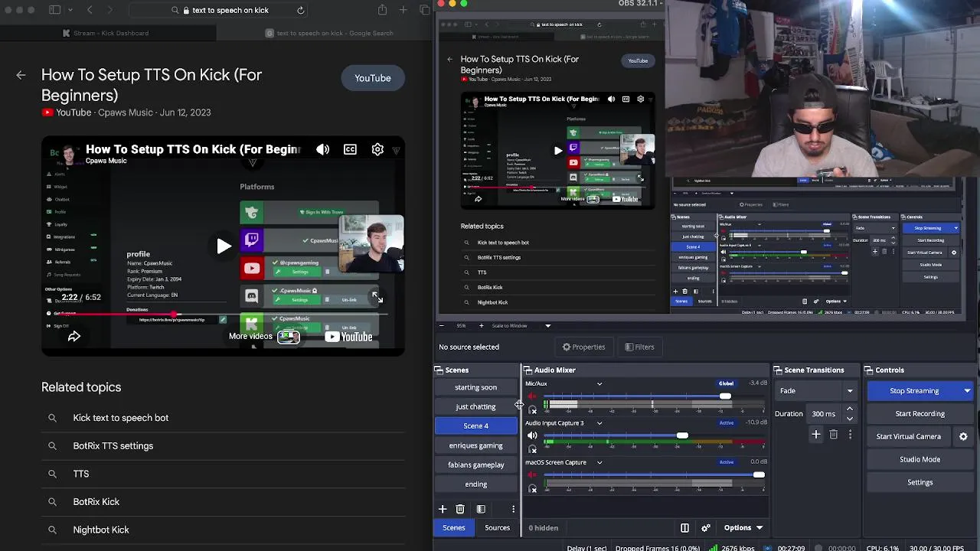Open the Safari share icon
This screenshot has width=980, height=551.
[x=382, y=10]
